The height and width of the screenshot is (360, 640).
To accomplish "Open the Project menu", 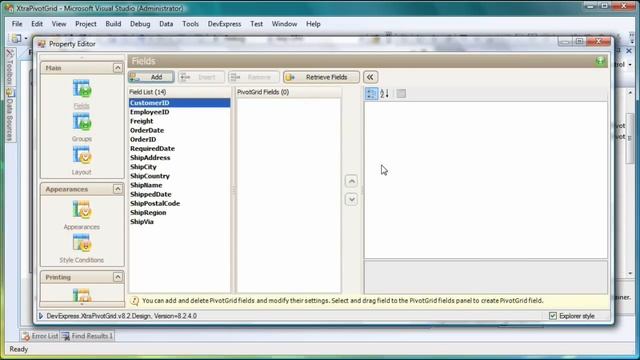I will pos(86,24).
